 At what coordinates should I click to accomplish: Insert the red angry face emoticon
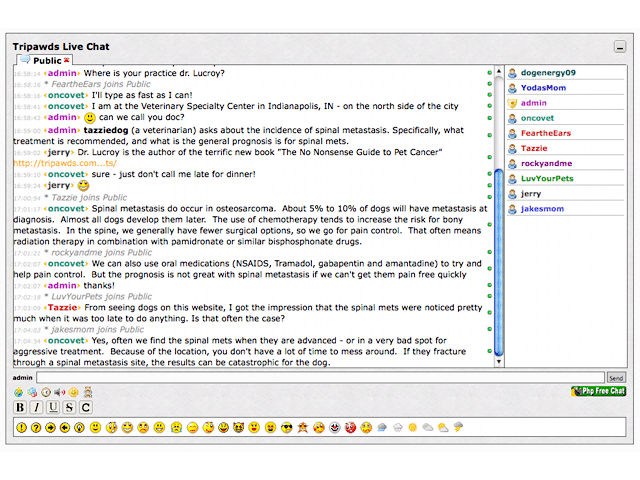pyautogui.click(x=350, y=428)
